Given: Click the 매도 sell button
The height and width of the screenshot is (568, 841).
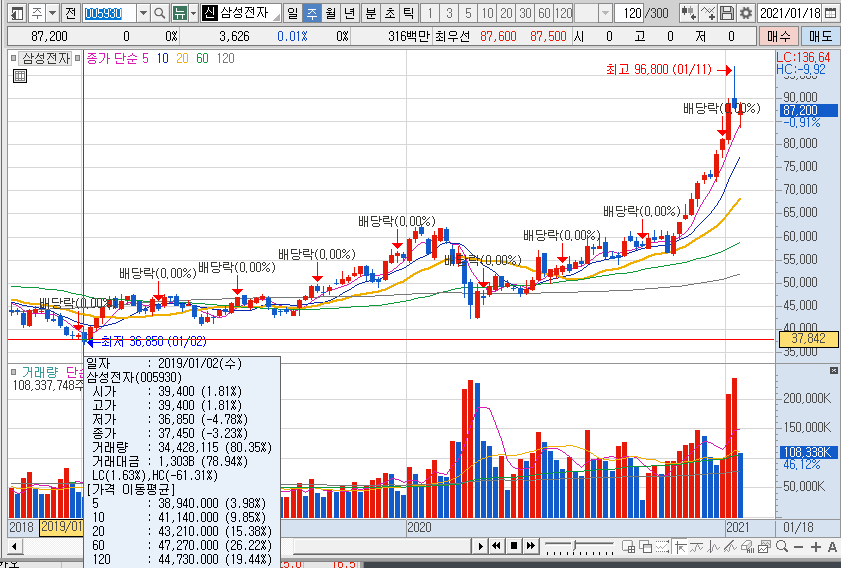Looking at the screenshot, I should [x=820, y=36].
